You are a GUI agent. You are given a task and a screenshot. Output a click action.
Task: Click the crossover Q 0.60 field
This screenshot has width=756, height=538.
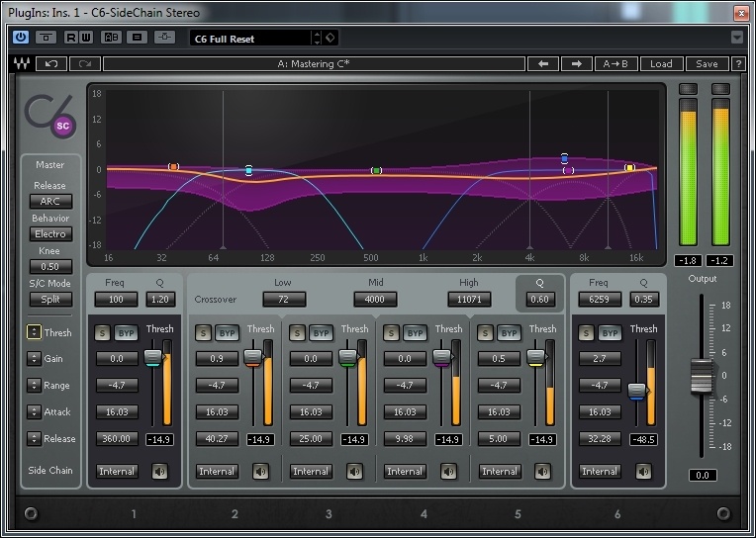pos(539,300)
